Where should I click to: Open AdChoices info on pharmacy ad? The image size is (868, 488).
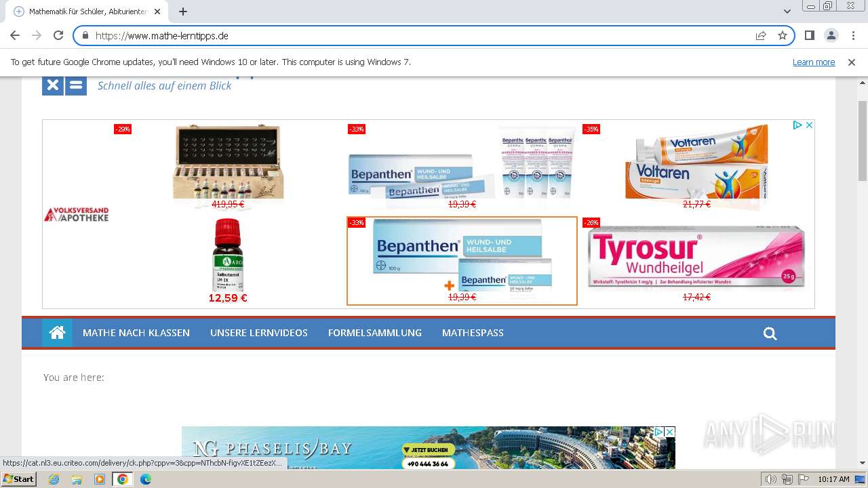coord(797,125)
